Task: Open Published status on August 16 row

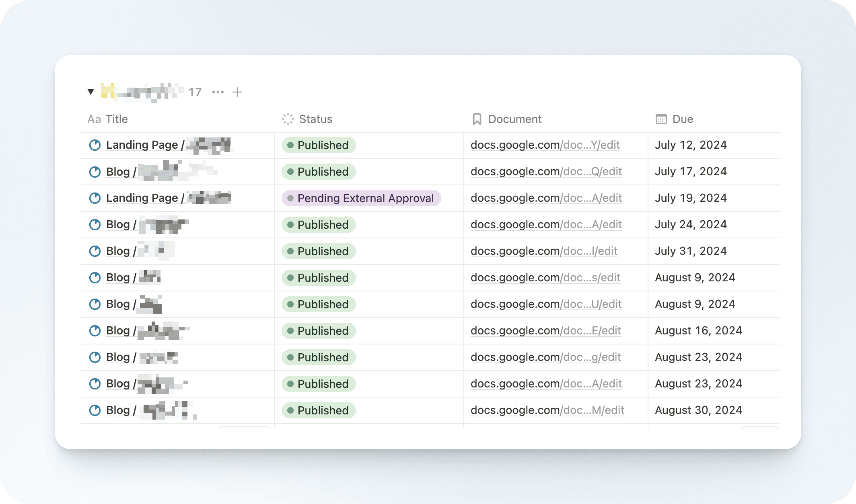Action: coord(319,331)
